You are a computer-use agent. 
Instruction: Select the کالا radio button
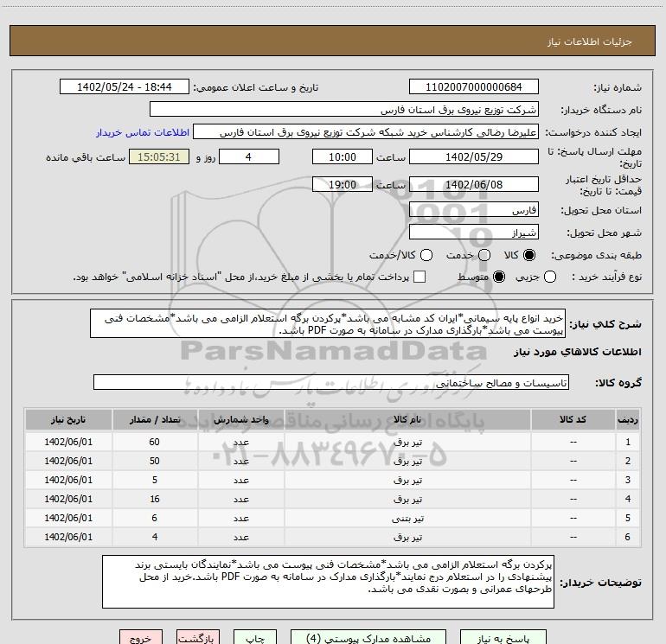click(529, 255)
